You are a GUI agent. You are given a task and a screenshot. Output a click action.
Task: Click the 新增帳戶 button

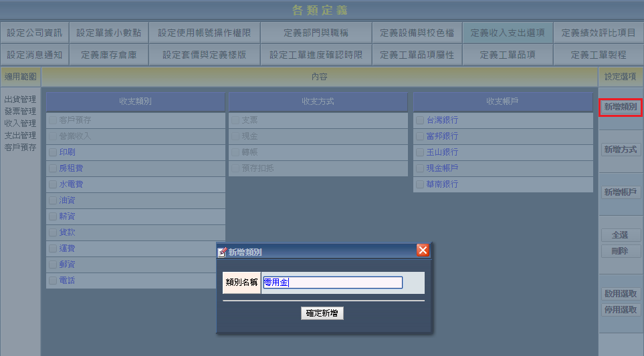(621, 192)
